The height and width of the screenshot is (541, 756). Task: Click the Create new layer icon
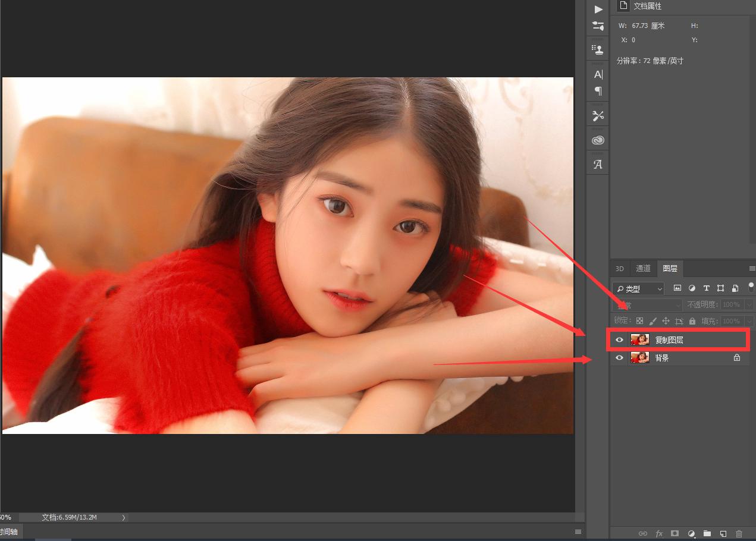(723, 534)
